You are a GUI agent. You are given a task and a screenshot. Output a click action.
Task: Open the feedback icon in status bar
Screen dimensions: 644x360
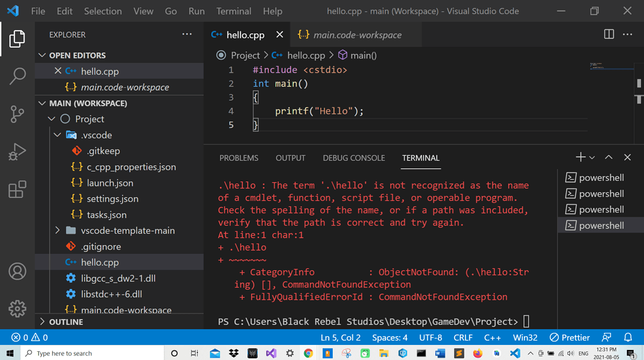[606, 337]
